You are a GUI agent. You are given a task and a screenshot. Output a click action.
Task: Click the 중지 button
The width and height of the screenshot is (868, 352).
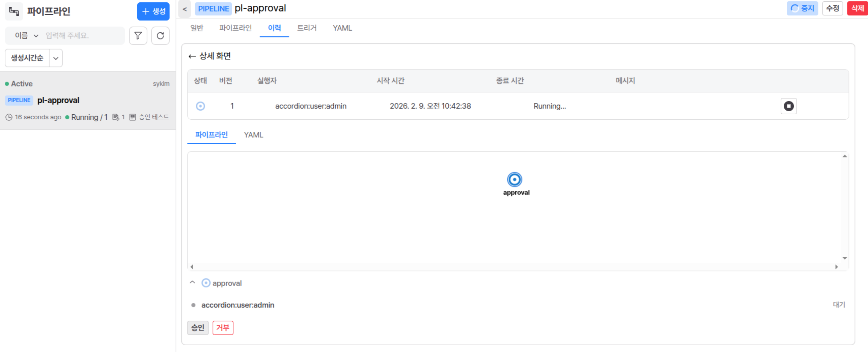[x=802, y=8]
